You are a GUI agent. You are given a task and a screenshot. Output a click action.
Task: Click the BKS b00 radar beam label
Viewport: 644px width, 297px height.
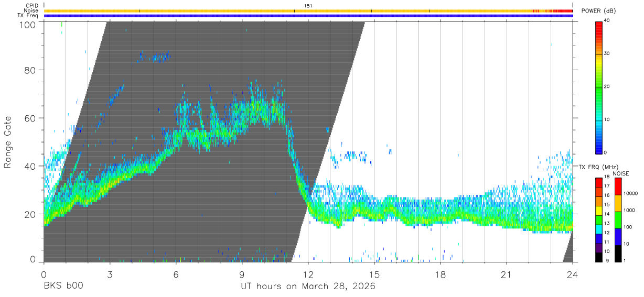[63, 287]
